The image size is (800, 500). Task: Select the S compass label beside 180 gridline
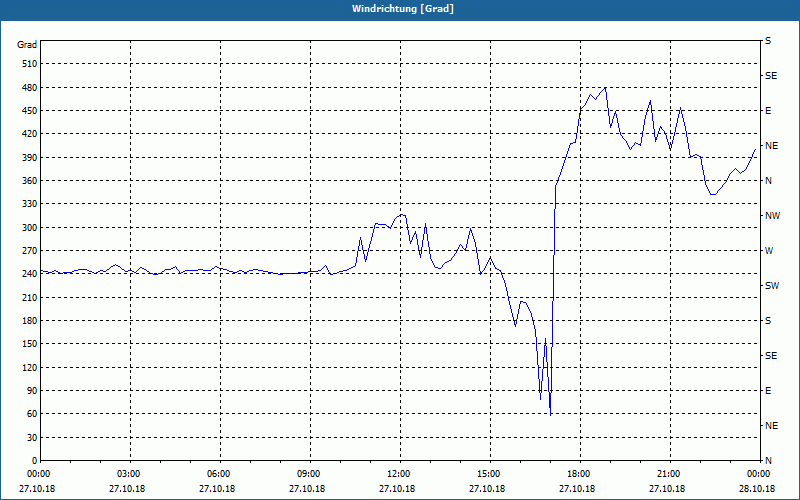tap(768, 320)
